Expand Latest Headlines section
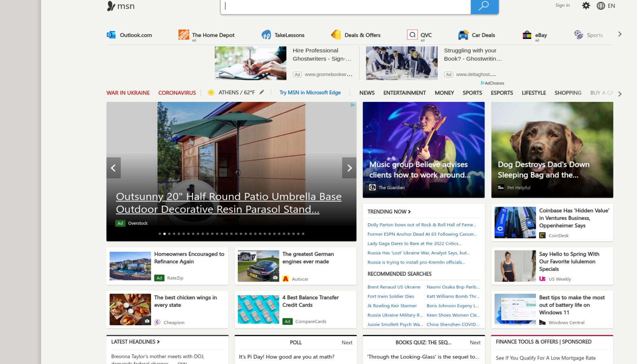Viewport: 637px width, 364px height. [135, 342]
